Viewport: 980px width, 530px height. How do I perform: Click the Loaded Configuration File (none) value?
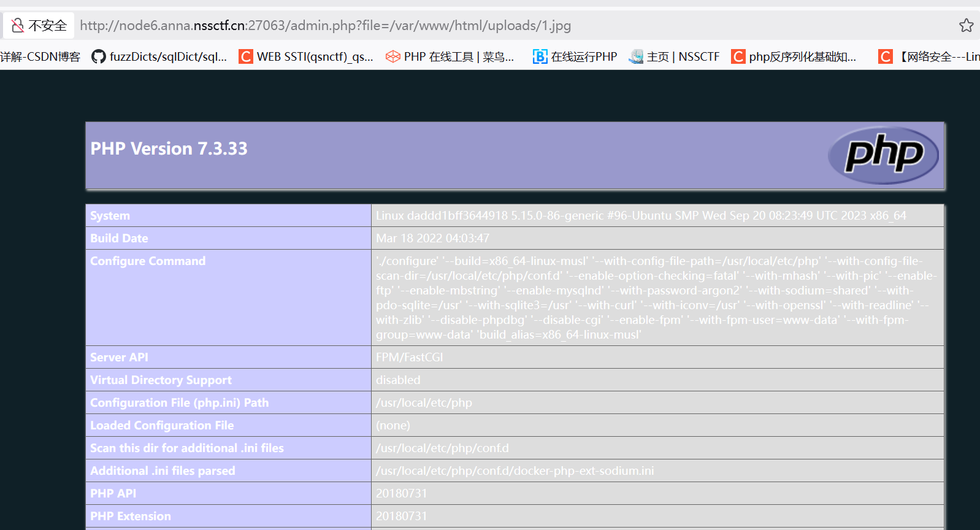click(393, 425)
